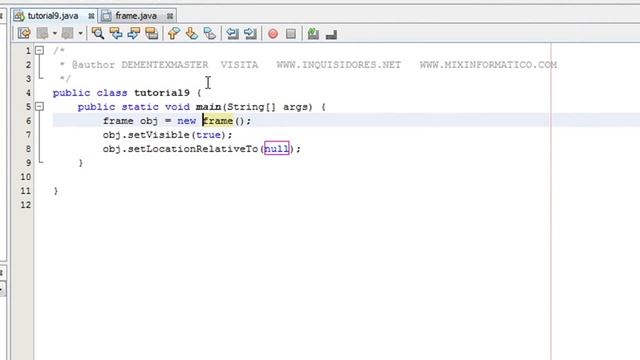The width and height of the screenshot is (640, 360).
Task: Click DEMENTEXMASTER in the author comment
Action: pos(164,65)
